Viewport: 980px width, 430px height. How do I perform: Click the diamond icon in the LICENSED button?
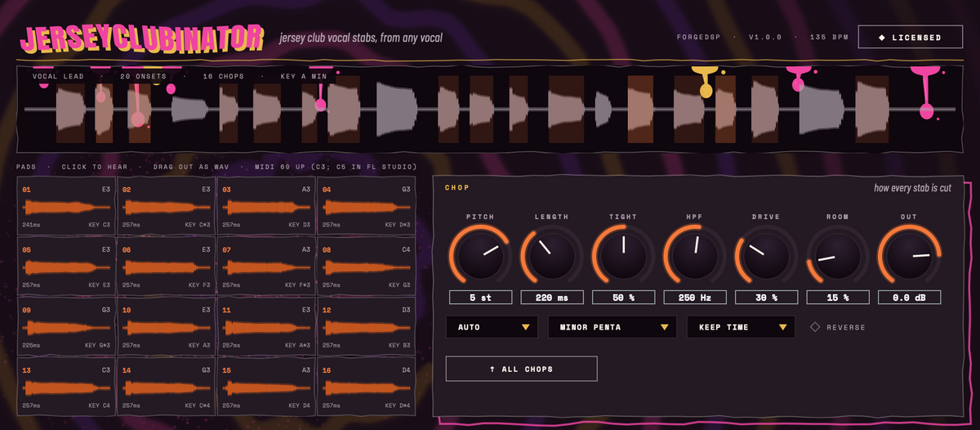coord(881,38)
